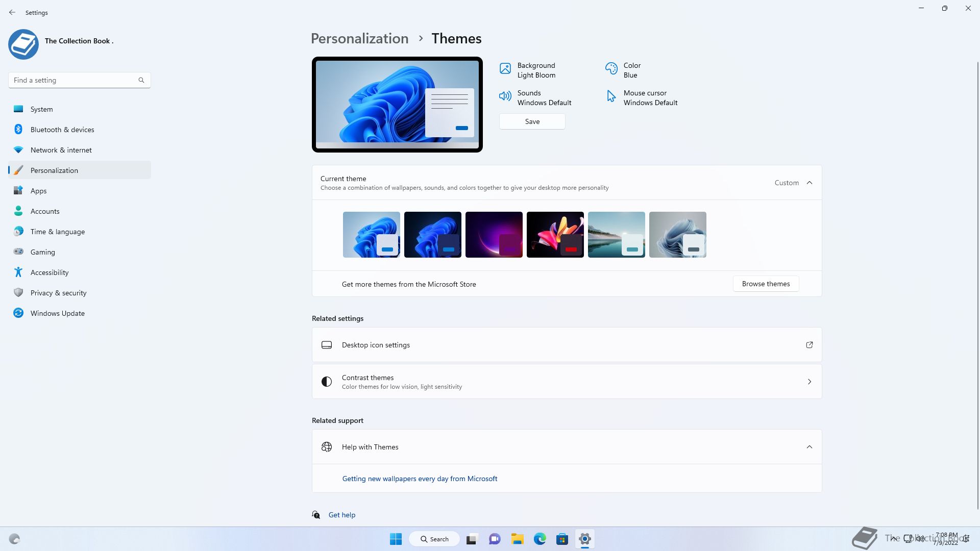The height and width of the screenshot is (551, 980).
Task: Click the Browse themes button
Action: point(766,284)
